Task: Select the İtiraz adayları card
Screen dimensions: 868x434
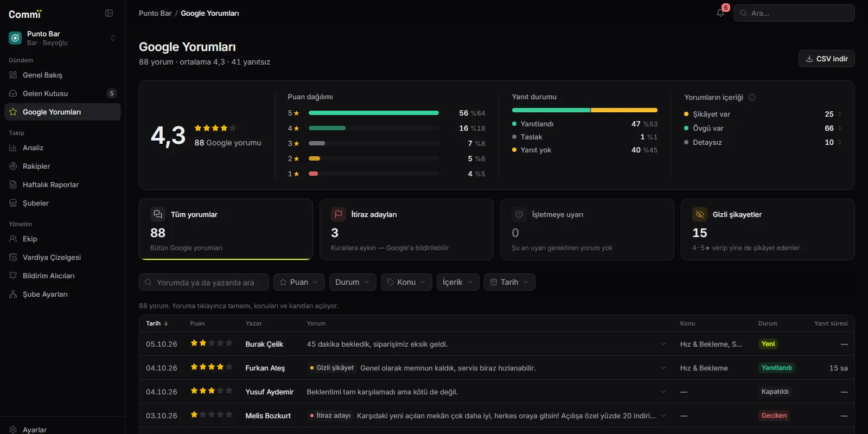Action: [406, 229]
